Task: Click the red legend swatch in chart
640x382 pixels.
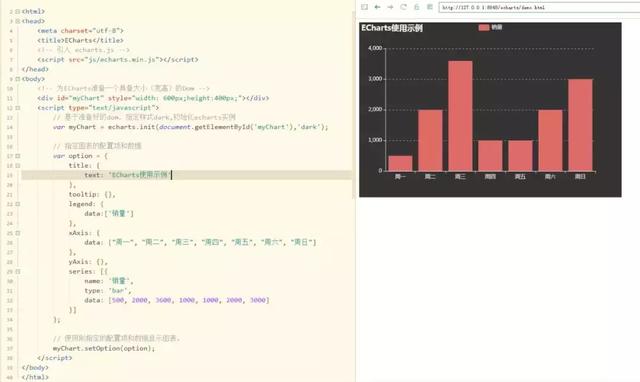Action: [x=484, y=27]
